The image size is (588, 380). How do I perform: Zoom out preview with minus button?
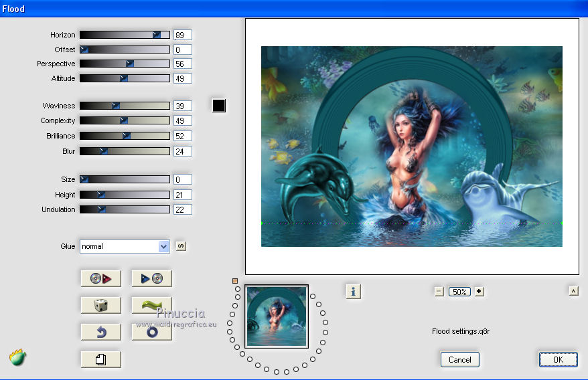[439, 291]
